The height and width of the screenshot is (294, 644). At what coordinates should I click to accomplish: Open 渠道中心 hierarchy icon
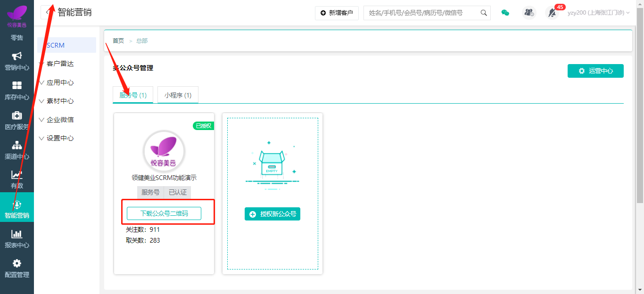point(17,145)
